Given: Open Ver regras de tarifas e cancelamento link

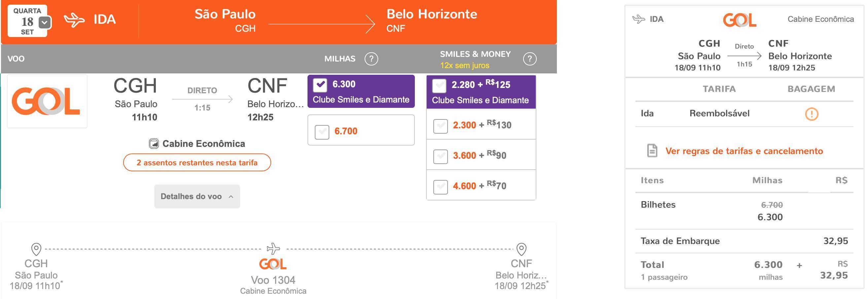Looking at the screenshot, I should click(x=744, y=151).
